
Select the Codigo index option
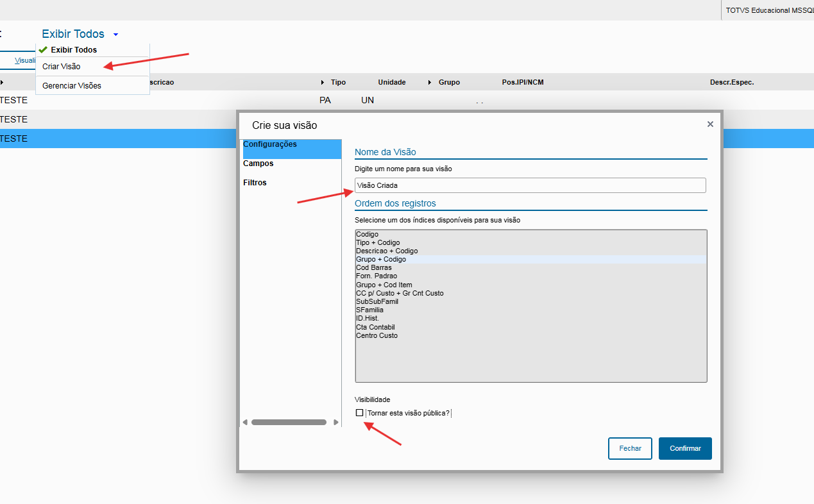[x=530, y=235]
